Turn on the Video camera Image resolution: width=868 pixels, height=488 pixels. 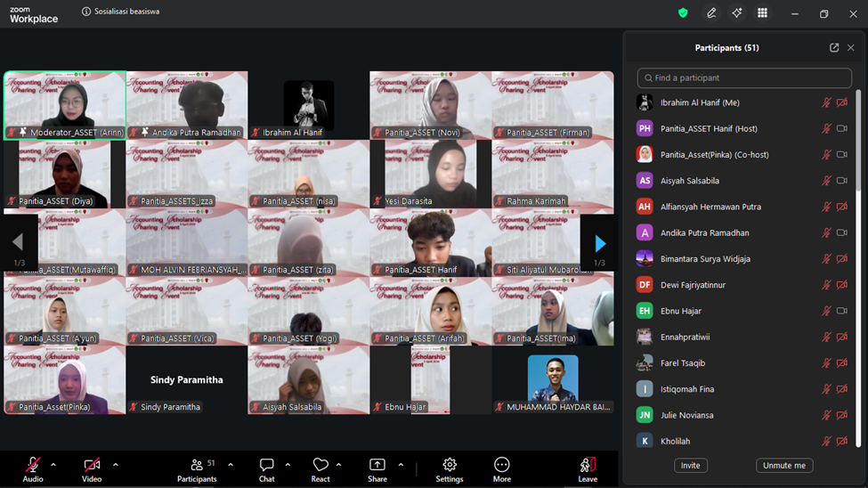[x=92, y=469]
